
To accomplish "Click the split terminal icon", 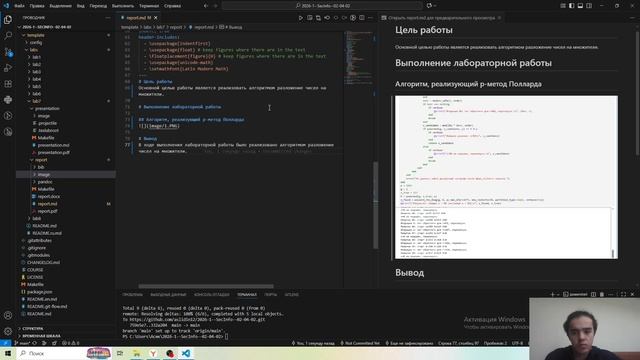I will pos(593,294).
